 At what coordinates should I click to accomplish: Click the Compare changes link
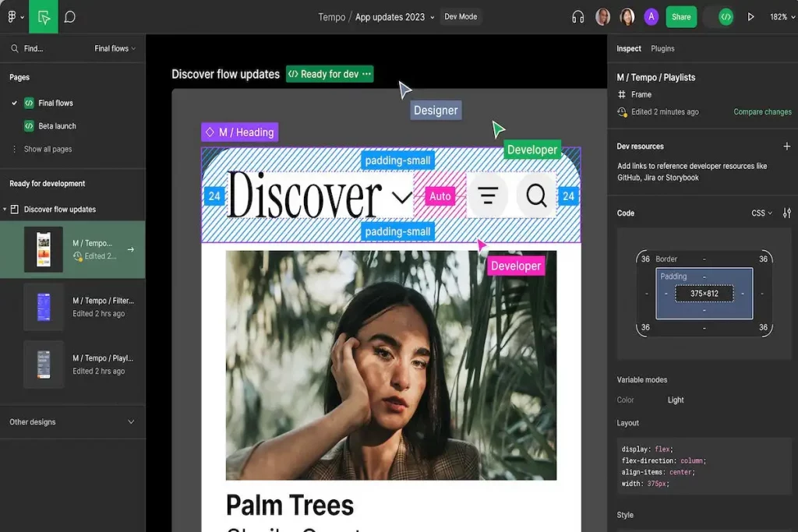(762, 112)
